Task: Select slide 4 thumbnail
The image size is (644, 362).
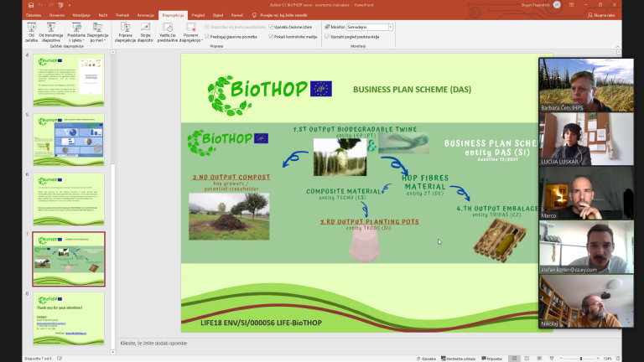Action: (69, 80)
